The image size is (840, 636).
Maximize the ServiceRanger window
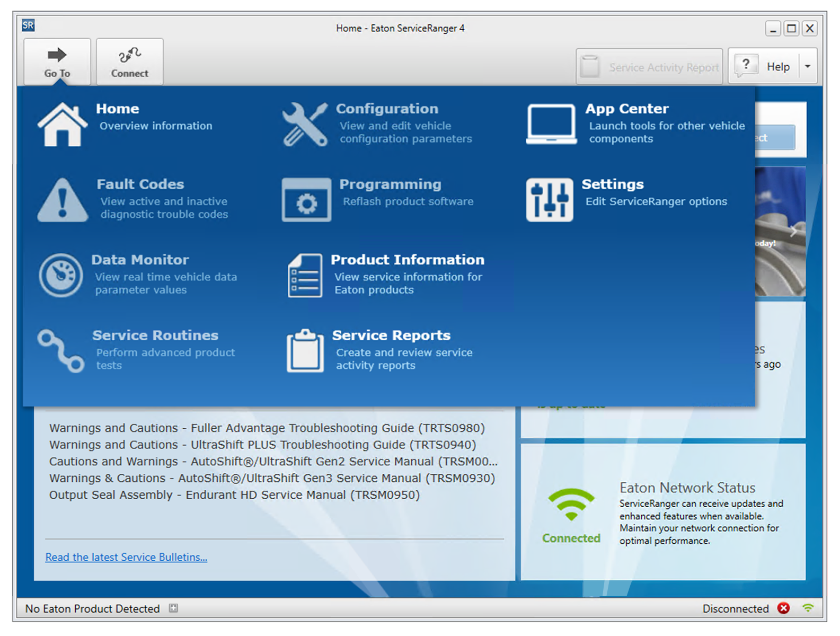pos(791,29)
